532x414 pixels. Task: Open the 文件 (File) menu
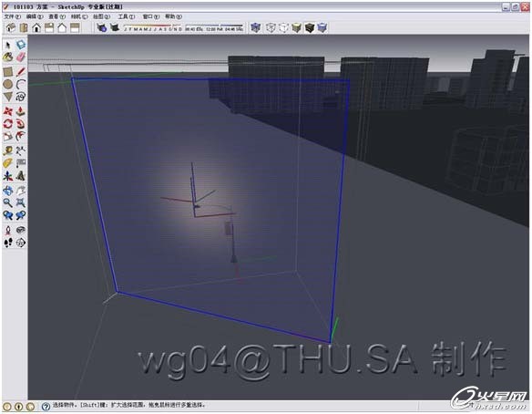(12, 16)
